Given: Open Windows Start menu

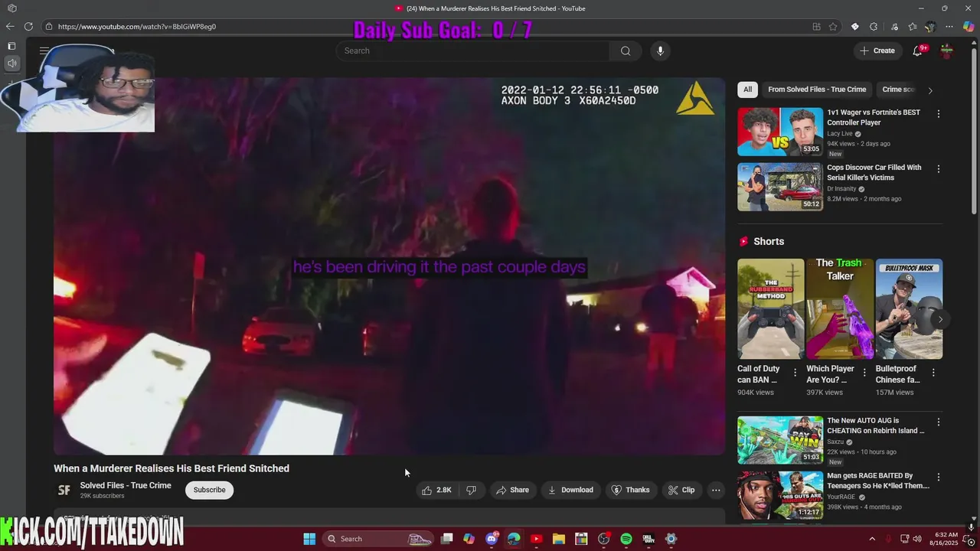Looking at the screenshot, I should coord(309,539).
